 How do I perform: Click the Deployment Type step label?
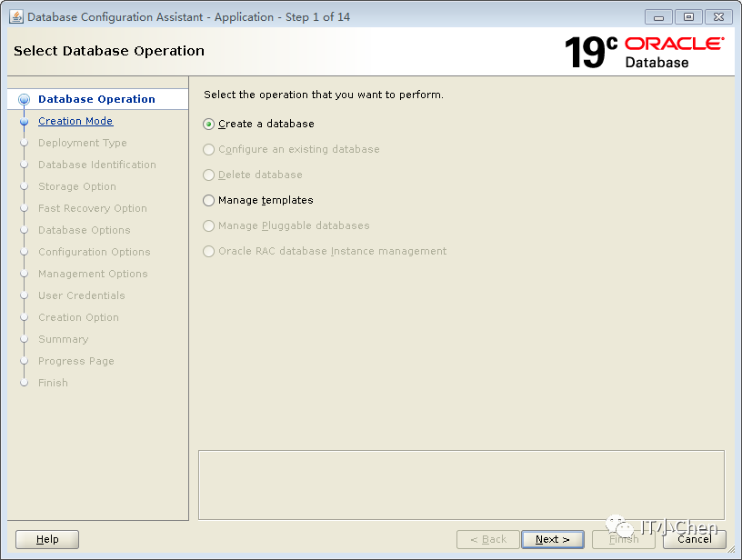coord(83,143)
